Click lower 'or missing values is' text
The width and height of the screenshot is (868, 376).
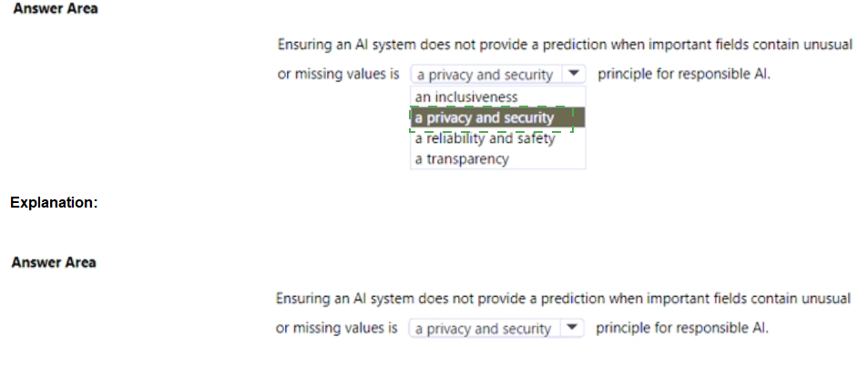click(x=337, y=329)
